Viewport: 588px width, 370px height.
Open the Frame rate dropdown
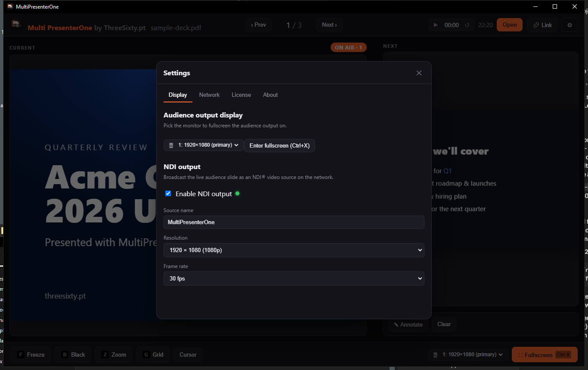pos(294,278)
